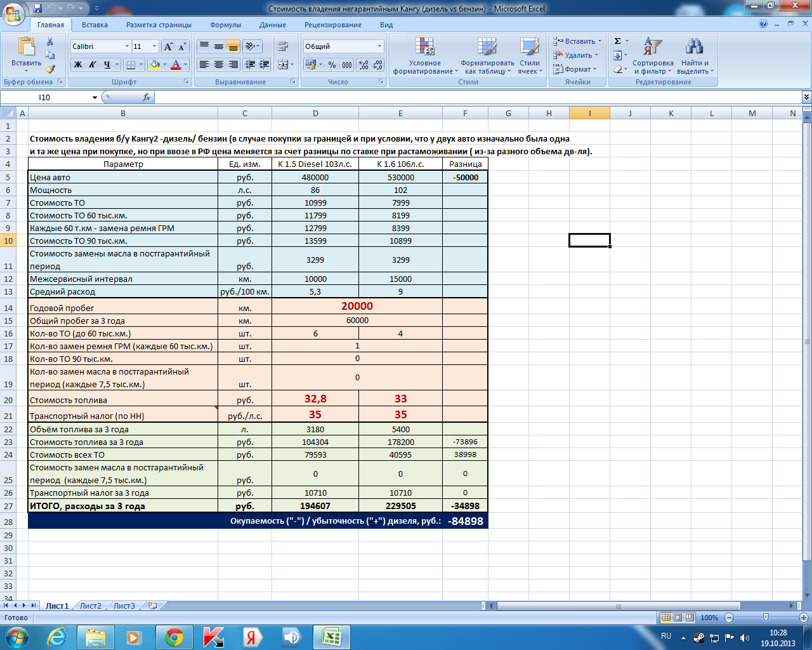The height and width of the screenshot is (650, 812).
Task: Click the Decrease Indent icon
Action: click(x=249, y=65)
